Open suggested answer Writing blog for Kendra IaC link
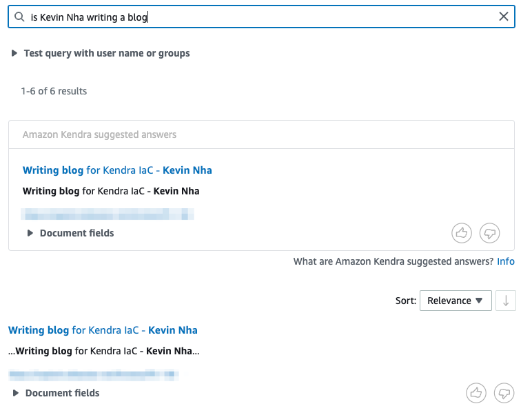This screenshot has width=532, height=415. (x=117, y=170)
